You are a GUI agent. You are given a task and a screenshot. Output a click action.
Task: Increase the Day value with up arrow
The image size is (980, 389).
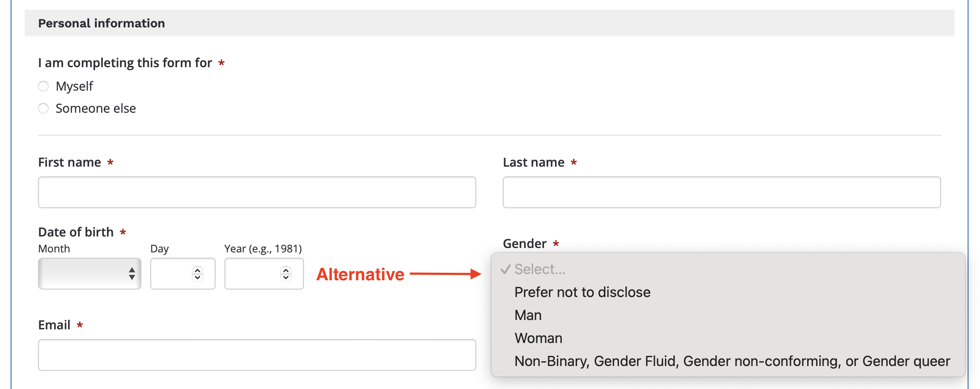coord(198,270)
